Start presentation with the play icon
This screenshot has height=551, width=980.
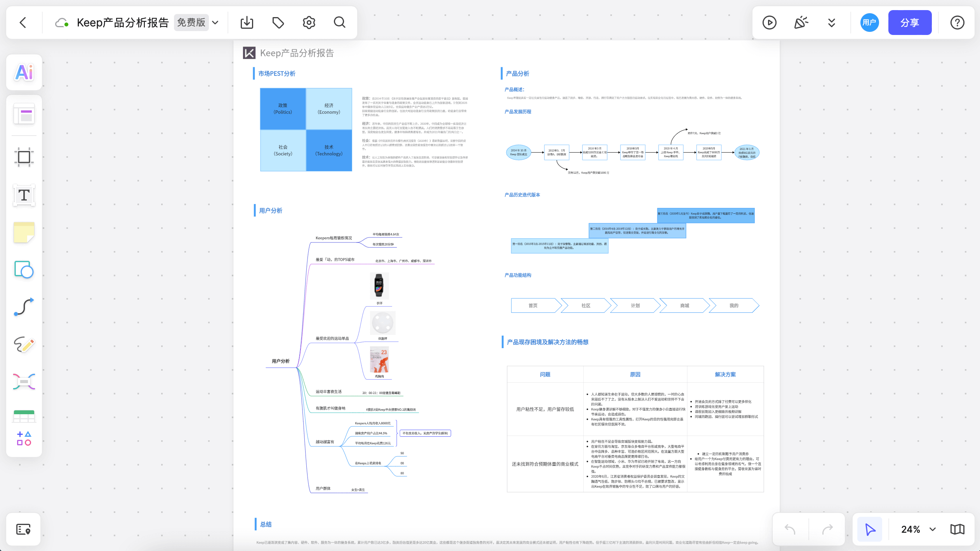(769, 23)
